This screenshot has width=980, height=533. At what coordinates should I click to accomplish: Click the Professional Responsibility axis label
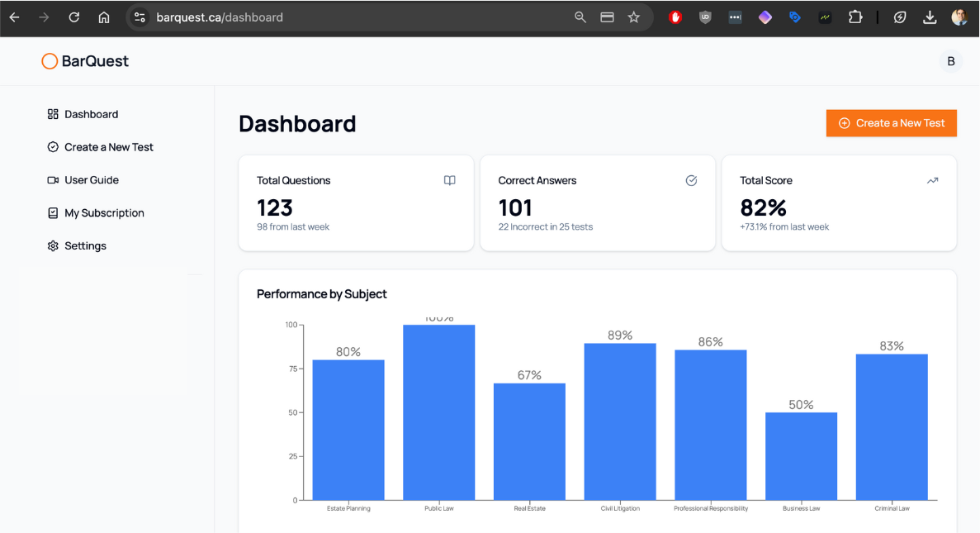pos(711,508)
